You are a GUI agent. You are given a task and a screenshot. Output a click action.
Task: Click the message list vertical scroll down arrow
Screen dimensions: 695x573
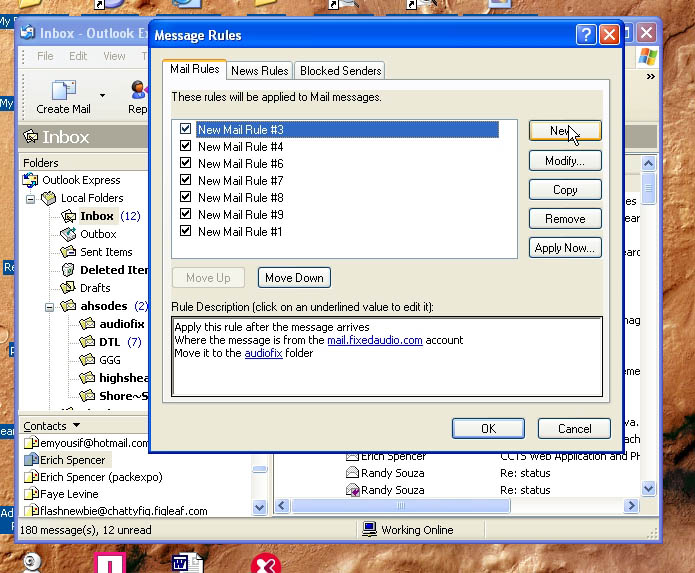point(648,488)
